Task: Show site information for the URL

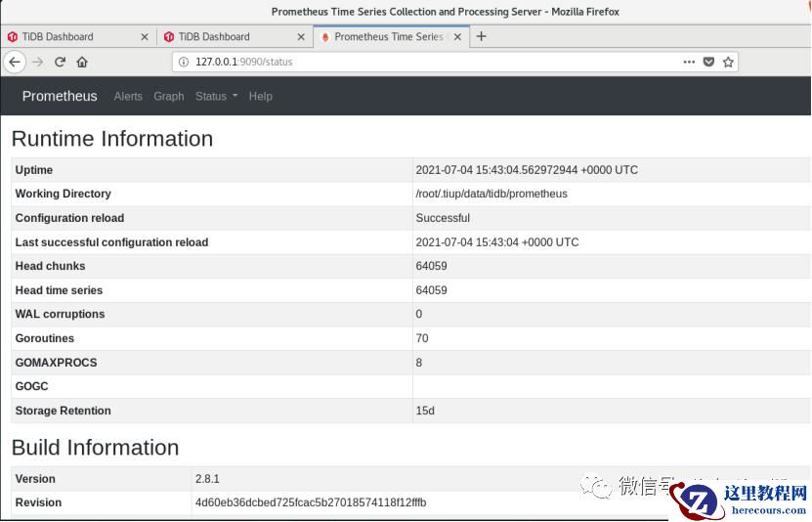Action: (x=184, y=62)
